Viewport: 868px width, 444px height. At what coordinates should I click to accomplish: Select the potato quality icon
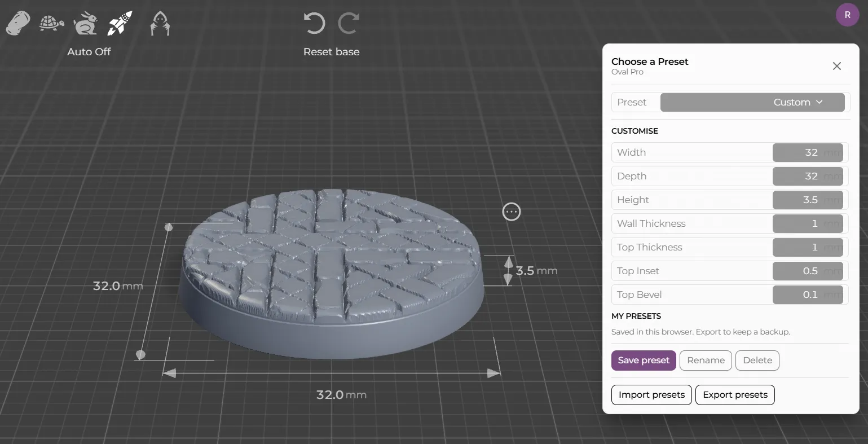click(x=18, y=24)
